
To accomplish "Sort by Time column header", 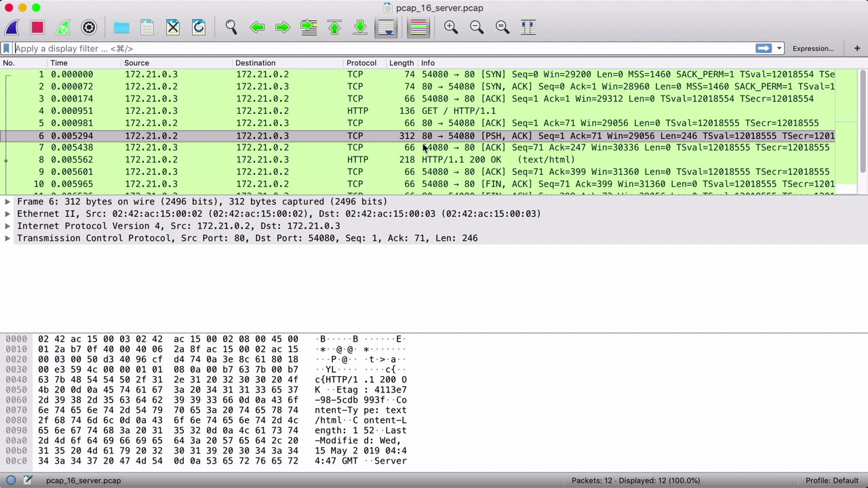I will [85, 63].
